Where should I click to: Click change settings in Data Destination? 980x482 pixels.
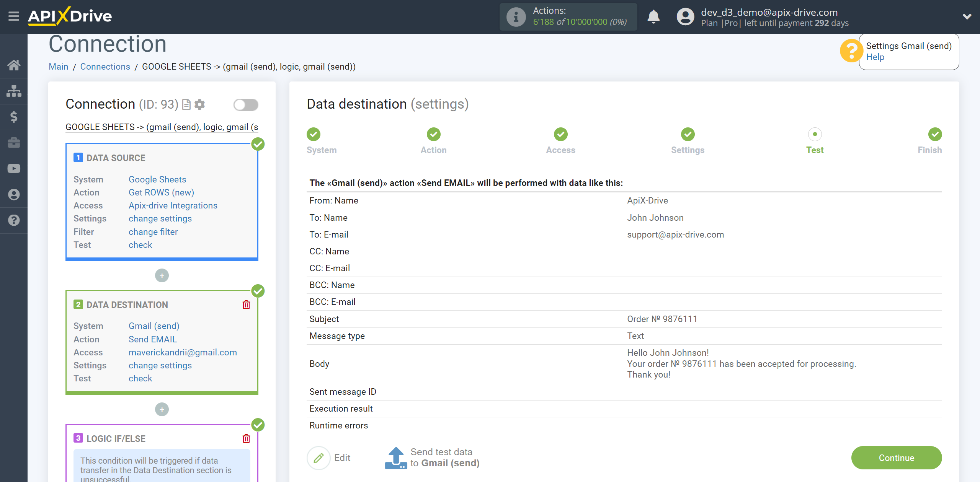point(160,365)
